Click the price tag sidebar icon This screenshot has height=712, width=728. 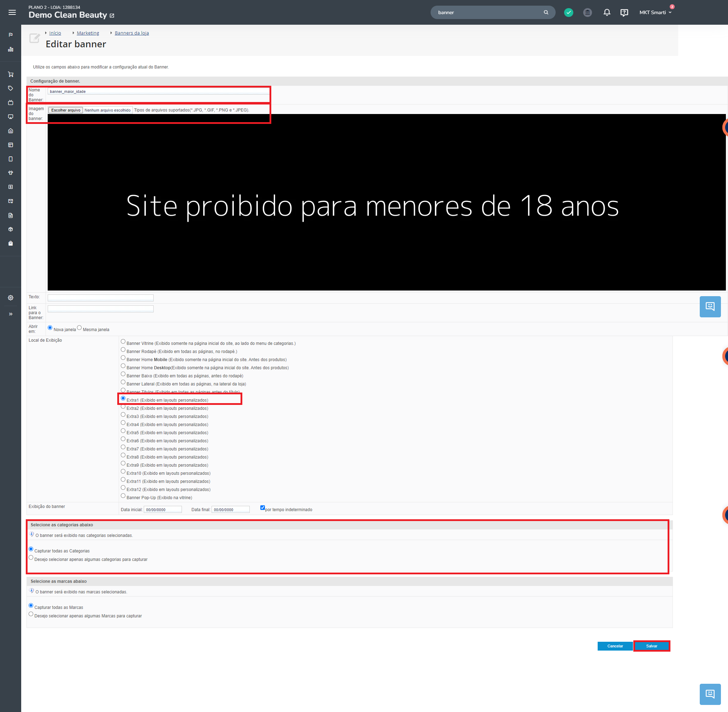(11, 88)
